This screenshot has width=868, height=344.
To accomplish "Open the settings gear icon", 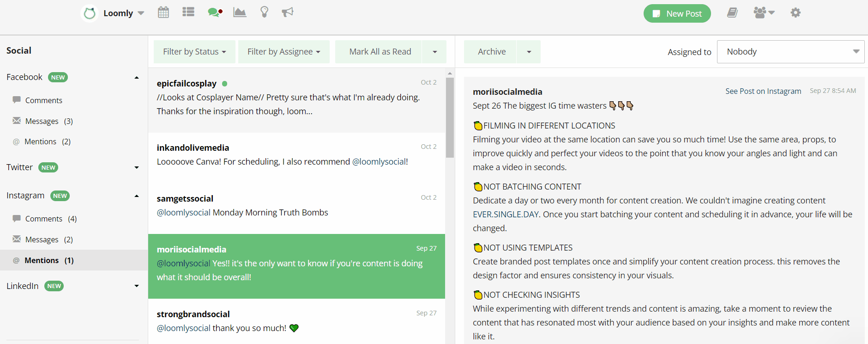I will (x=796, y=12).
